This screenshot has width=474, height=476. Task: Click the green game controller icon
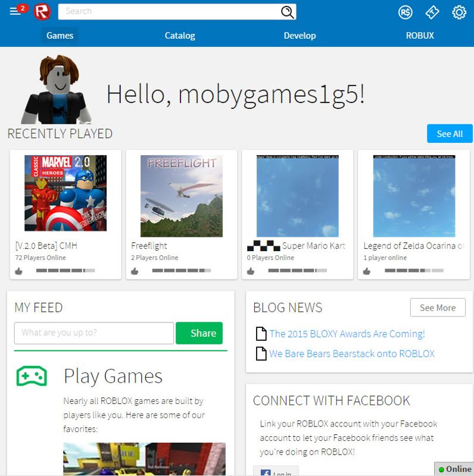click(x=32, y=376)
